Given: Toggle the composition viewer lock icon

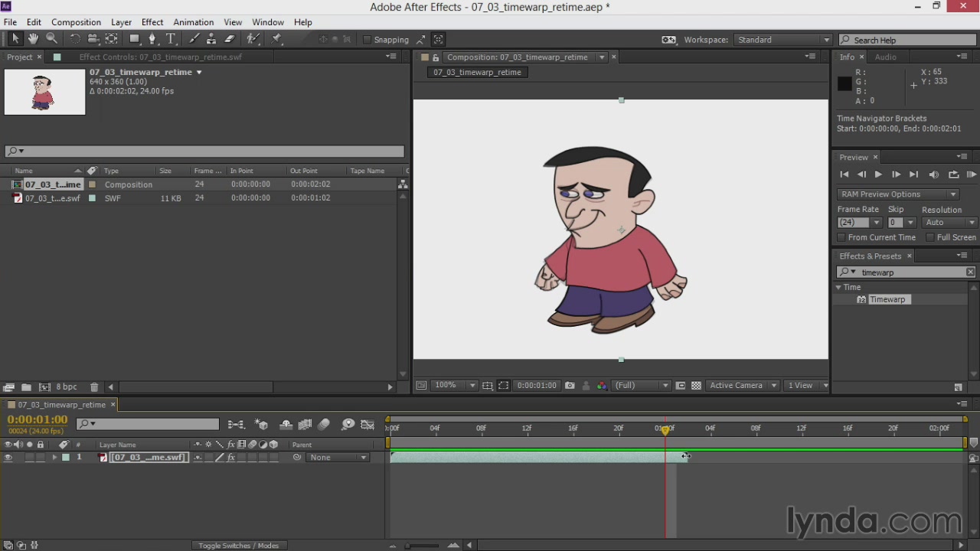Looking at the screenshot, I should (436, 57).
